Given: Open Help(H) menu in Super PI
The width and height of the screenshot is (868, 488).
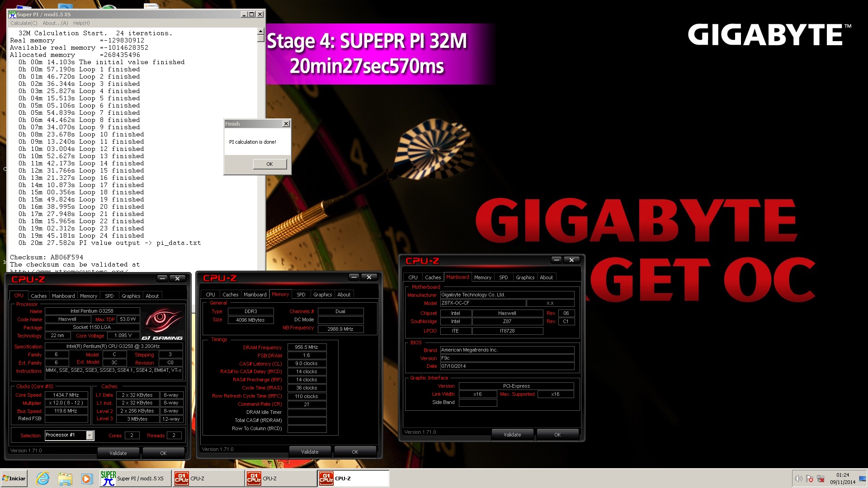Looking at the screenshot, I should pos(81,23).
